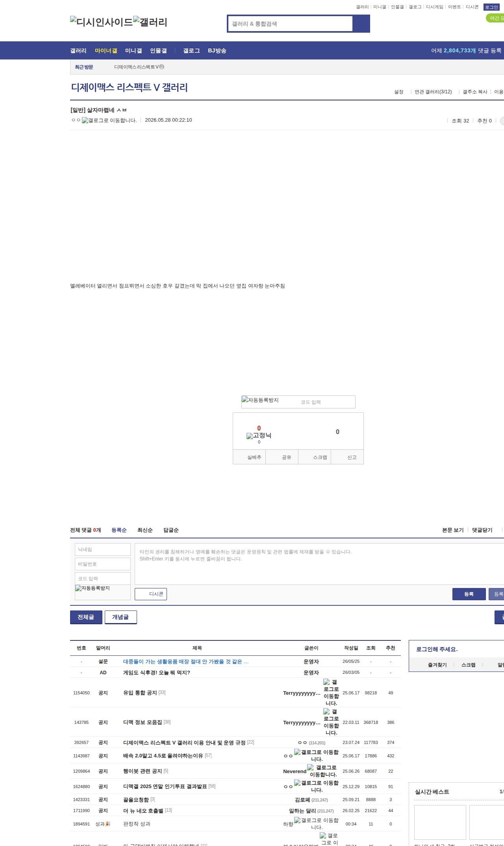Viewport: 504px width, 846px height.
Task: Open gallog icon for 디맥 정보 모음집 author
Action: click(331, 722)
